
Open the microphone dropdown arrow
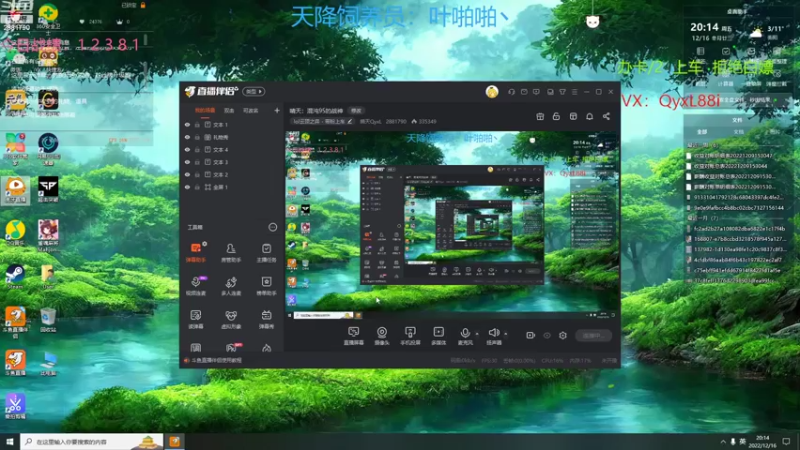click(x=477, y=334)
